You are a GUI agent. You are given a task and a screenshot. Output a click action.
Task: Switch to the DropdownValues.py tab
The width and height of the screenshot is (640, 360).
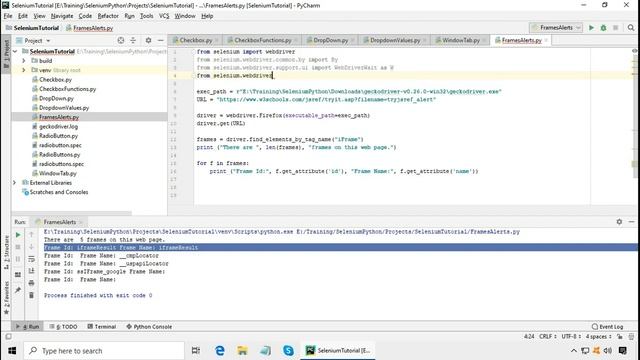coord(395,40)
